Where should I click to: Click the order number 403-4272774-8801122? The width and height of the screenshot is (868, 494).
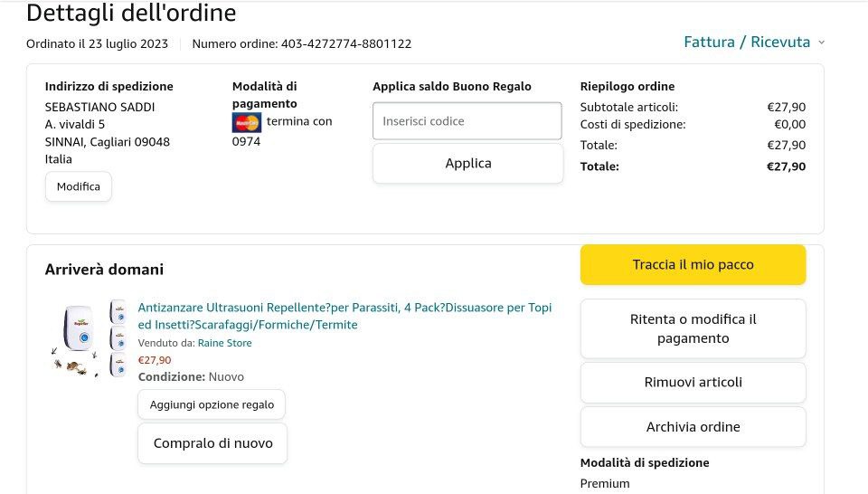tap(346, 43)
